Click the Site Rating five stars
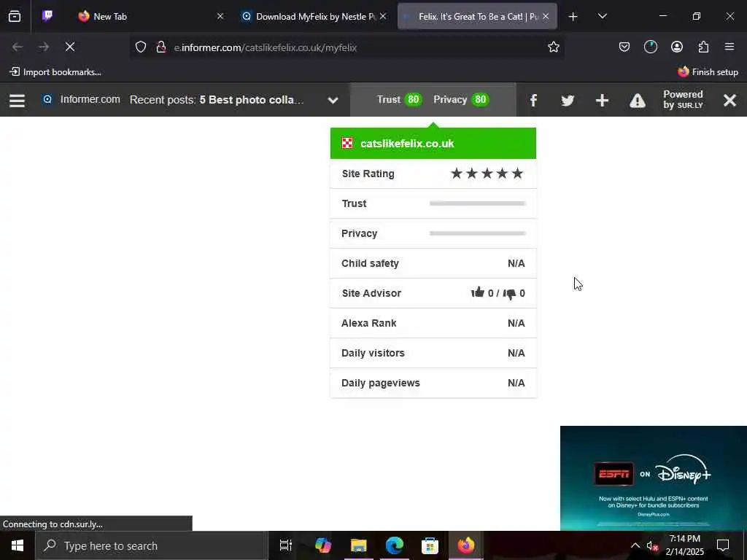 [487, 174]
